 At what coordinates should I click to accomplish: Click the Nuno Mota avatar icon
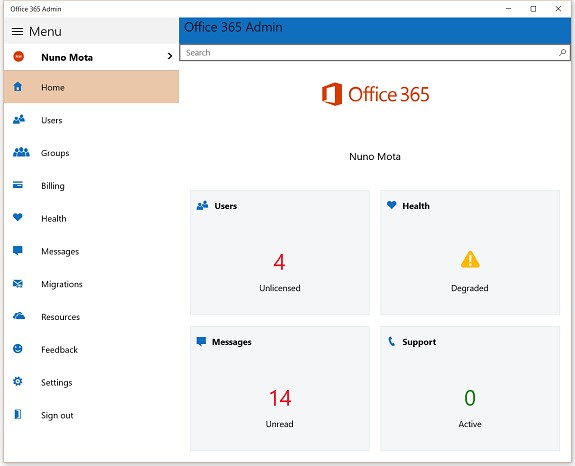tap(18, 56)
